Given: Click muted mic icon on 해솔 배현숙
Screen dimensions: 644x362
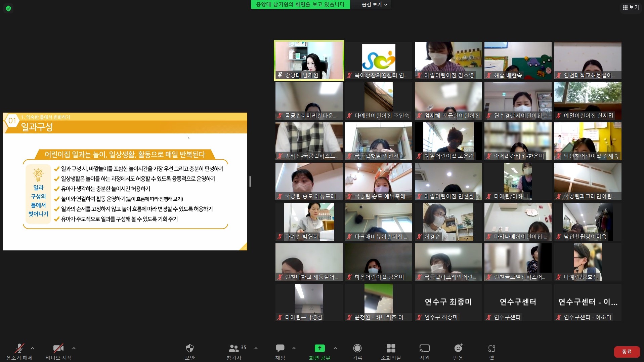Looking at the screenshot, I should (x=489, y=76).
